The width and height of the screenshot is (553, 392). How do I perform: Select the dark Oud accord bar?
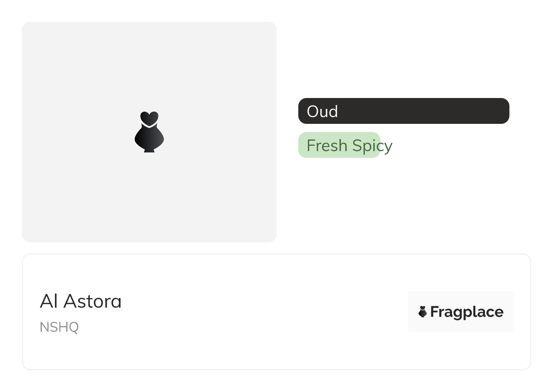coord(404,111)
